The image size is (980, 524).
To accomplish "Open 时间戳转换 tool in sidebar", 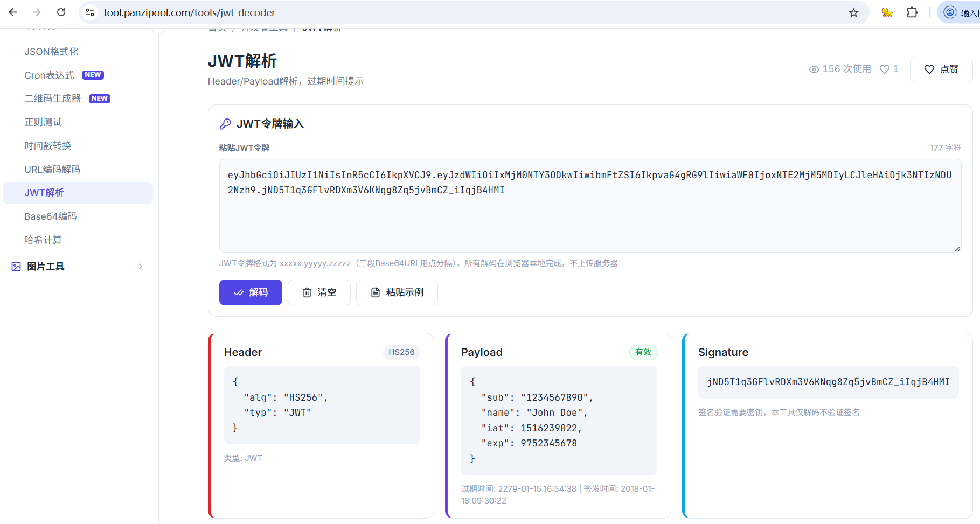I will point(48,146).
